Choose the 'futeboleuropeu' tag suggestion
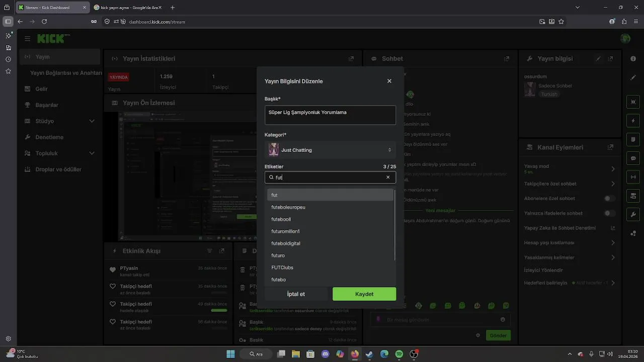The height and width of the screenshot is (362, 644). (330, 207)
